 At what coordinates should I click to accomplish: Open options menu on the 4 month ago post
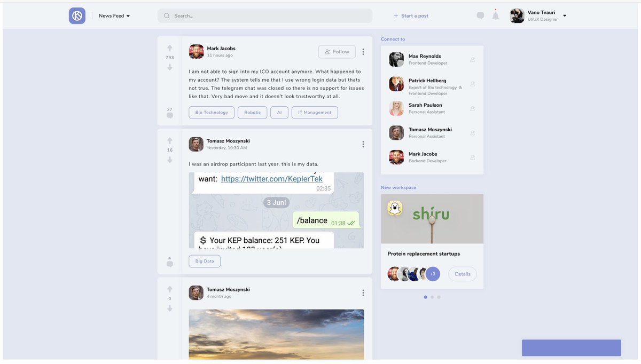tap(363, 293)
